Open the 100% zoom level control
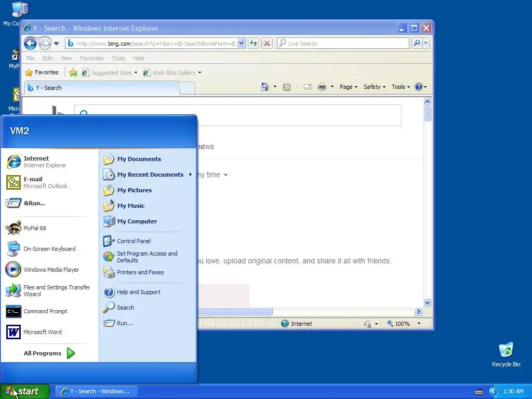532x399 pixels. point(404,324)
